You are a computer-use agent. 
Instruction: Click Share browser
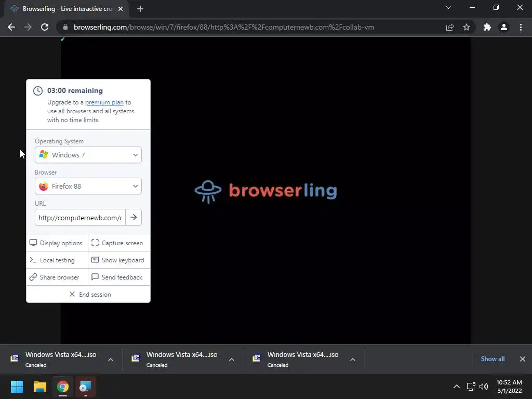pos(57,277)
